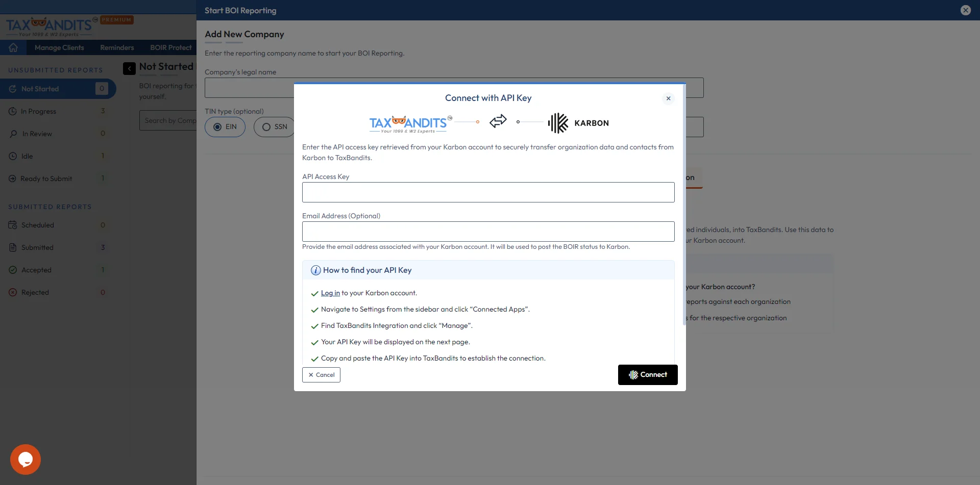
Task: Select Not Started in sidebar
Action: pos(58,89)
